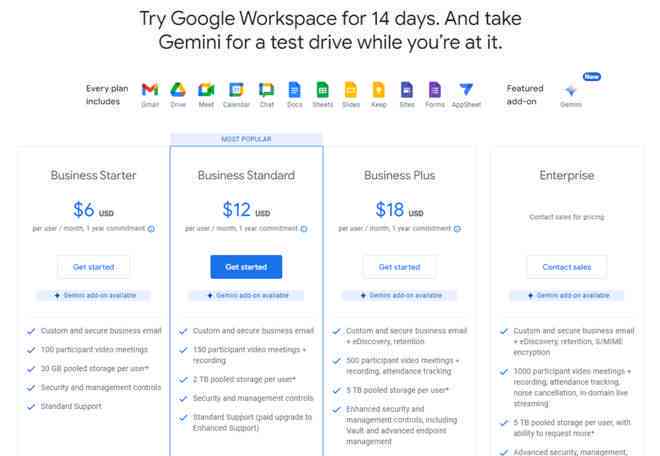Click the Enterprise Contact sales button
Screen dimensions: 660x456
(567, 267)
